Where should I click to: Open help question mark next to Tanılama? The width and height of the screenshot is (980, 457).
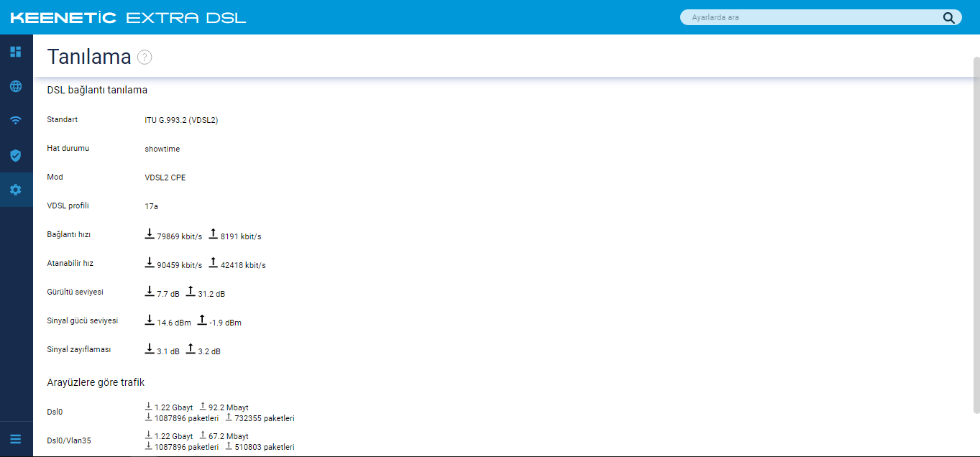click(145, 57)
